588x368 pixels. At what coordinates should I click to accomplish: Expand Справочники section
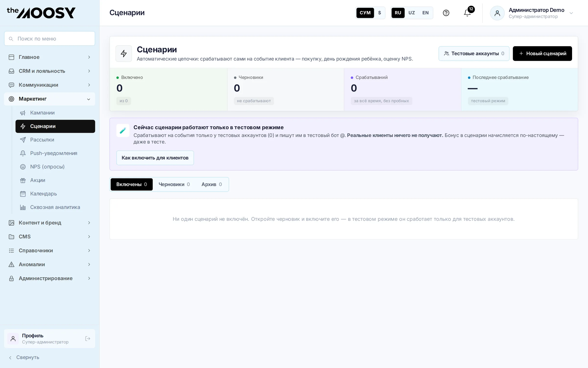point(49,250)
